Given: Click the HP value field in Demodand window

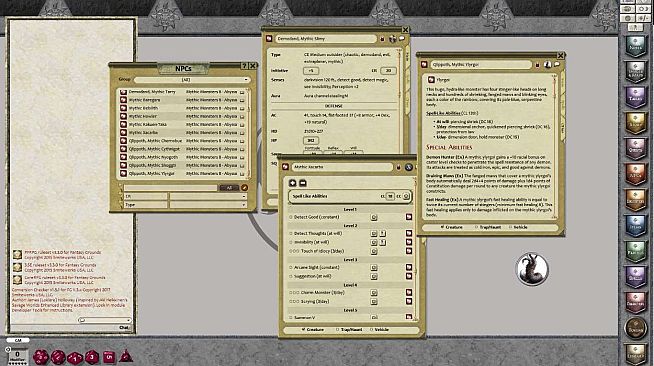Looking at the screenshot, I should (311, 140).
